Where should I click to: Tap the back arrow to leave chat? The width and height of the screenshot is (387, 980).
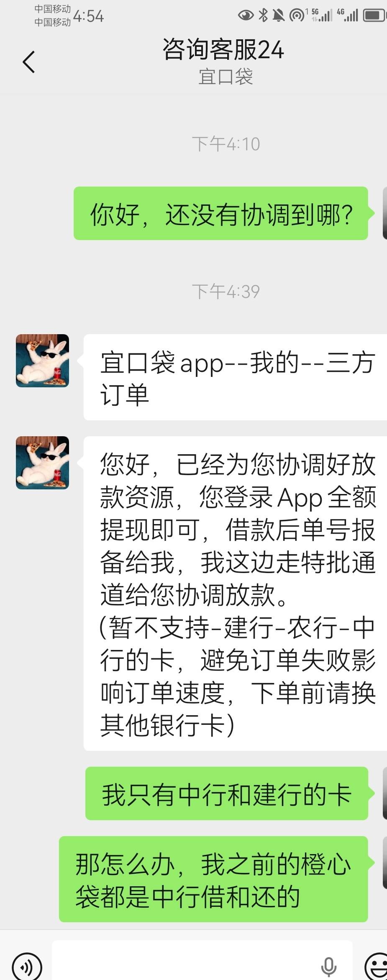(28, 62)
